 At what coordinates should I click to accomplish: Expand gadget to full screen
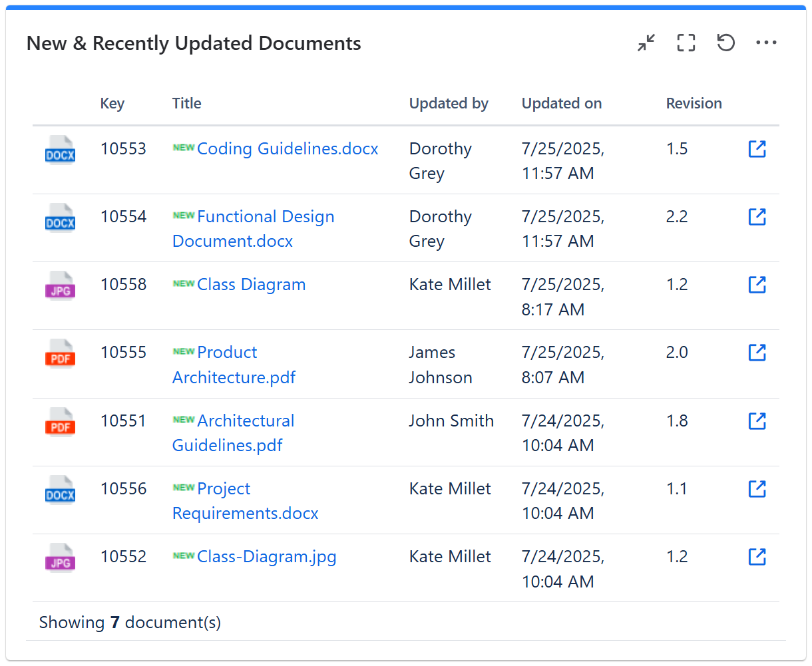pos(686,43)
